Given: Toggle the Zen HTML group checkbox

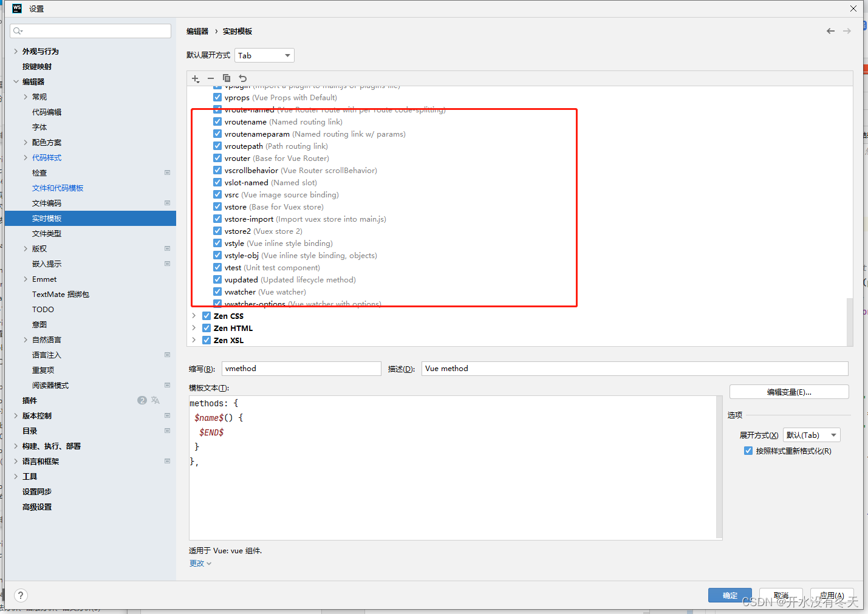Looking at the screenshot, I should click(x=207, y=328).
